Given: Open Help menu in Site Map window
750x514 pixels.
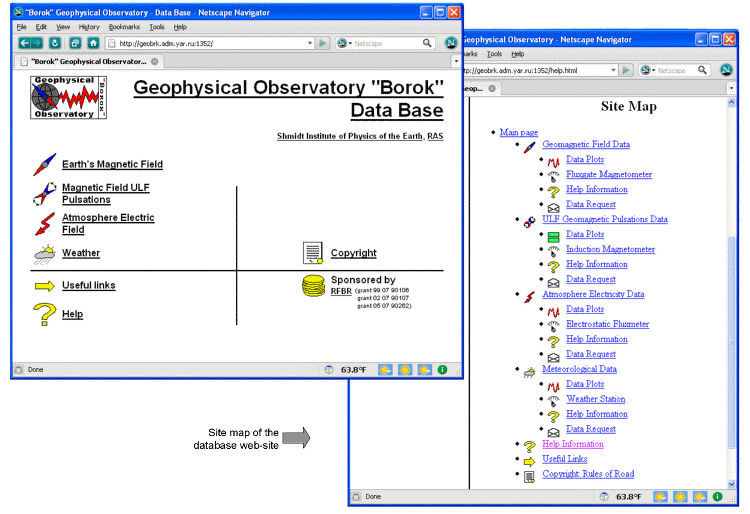Looking at the screenshot, I should pos(518,54).
